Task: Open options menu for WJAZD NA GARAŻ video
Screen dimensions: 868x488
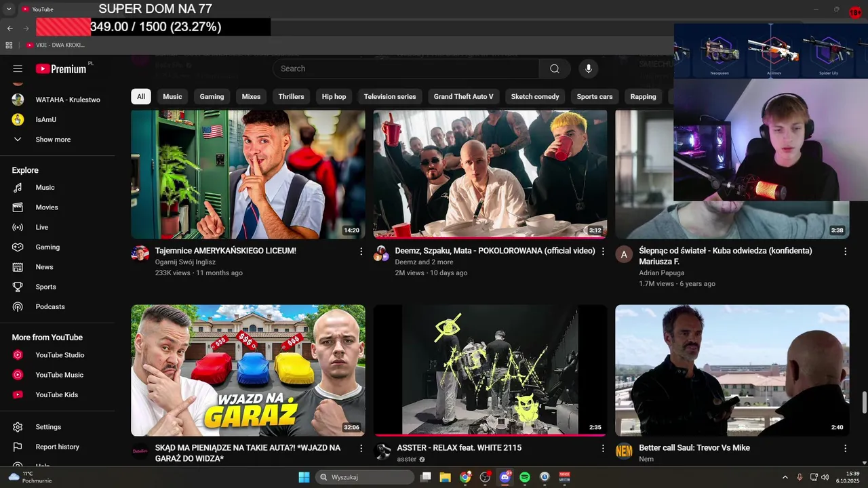Action: tap(361, 449)
